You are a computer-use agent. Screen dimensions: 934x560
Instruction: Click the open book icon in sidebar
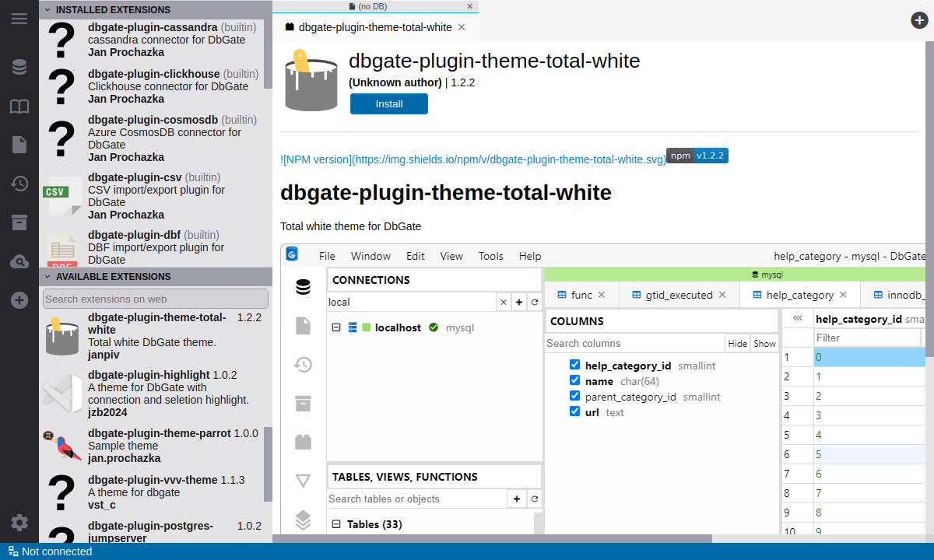point(19,107)
